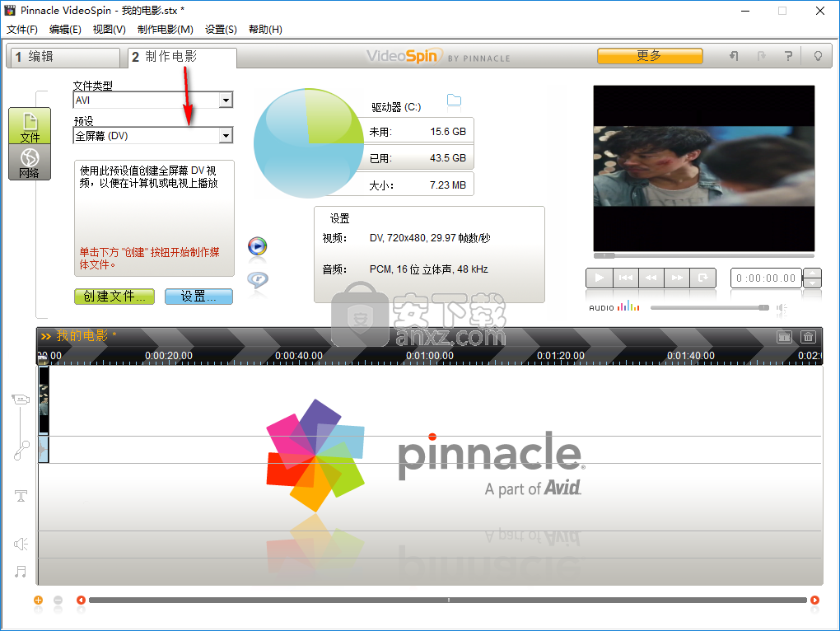This screenshot has width=840, height=631.
Task: Click the timecode field 0:00:00.00
Action: click(766, 278)
